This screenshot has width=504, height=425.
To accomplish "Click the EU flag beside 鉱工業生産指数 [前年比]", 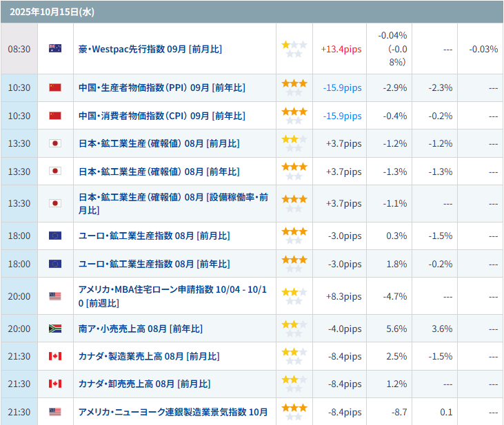I will [x=55, y=264].
